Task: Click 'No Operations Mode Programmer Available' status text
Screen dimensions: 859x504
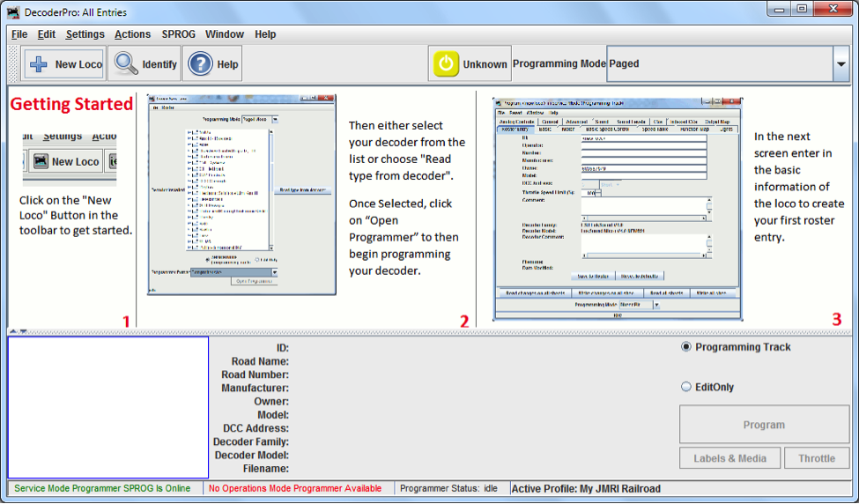Action: (295, 488)
